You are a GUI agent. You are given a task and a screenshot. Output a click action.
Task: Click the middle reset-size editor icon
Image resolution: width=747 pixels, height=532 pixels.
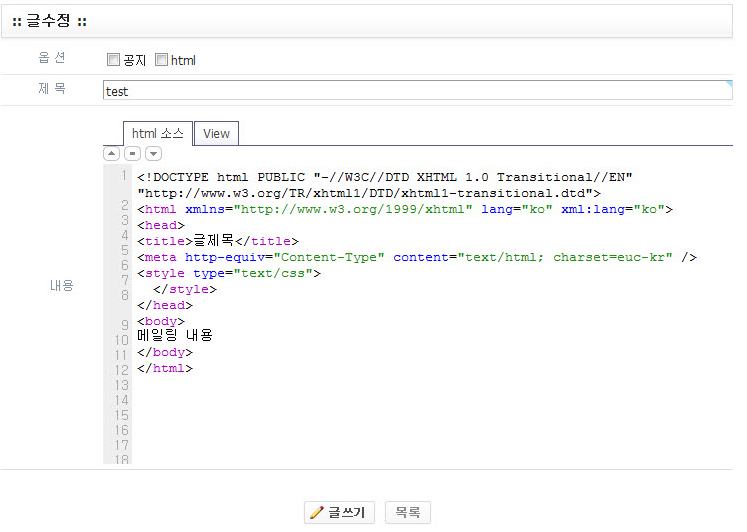coord(132,154)
